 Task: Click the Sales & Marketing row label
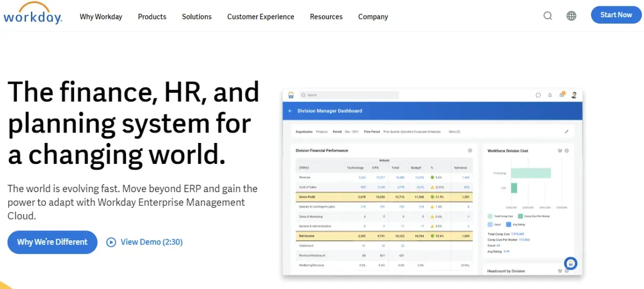pyautogui.click(x=310, y=216)
